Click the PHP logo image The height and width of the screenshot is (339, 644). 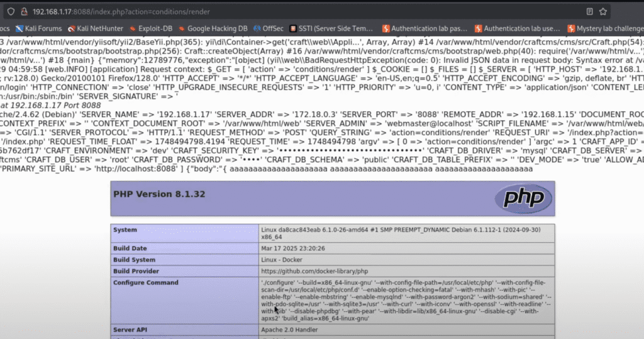[523, 199]
